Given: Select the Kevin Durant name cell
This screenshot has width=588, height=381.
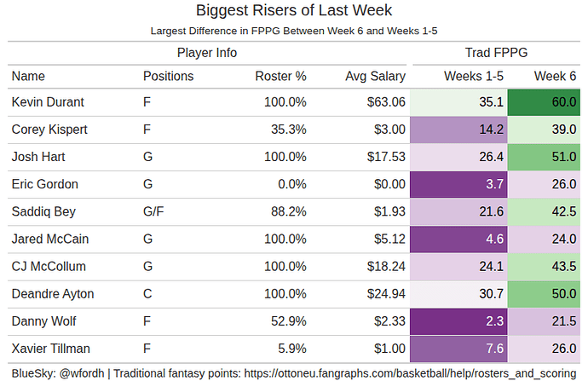Looking at the screenshot, I should 48,102.
